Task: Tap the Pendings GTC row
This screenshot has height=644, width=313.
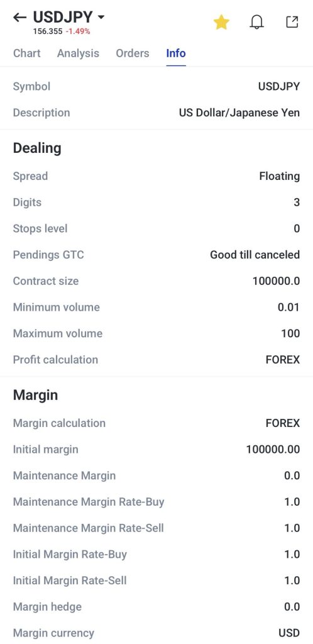Action: coord(156,255)
